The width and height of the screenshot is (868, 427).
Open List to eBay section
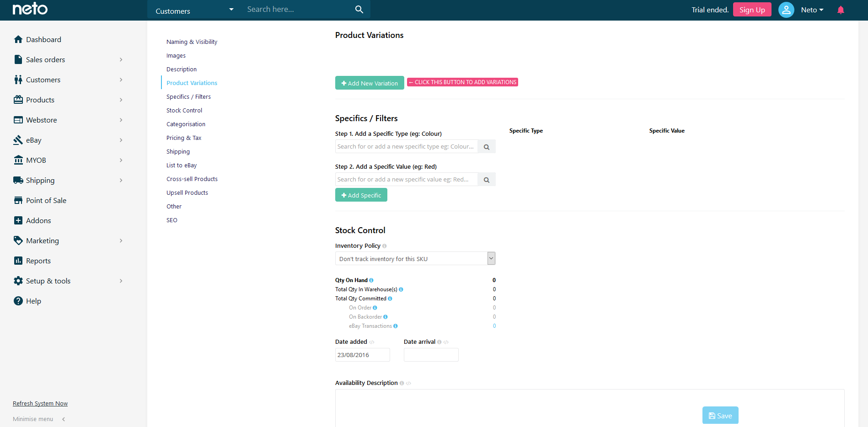tap(182, 165)
